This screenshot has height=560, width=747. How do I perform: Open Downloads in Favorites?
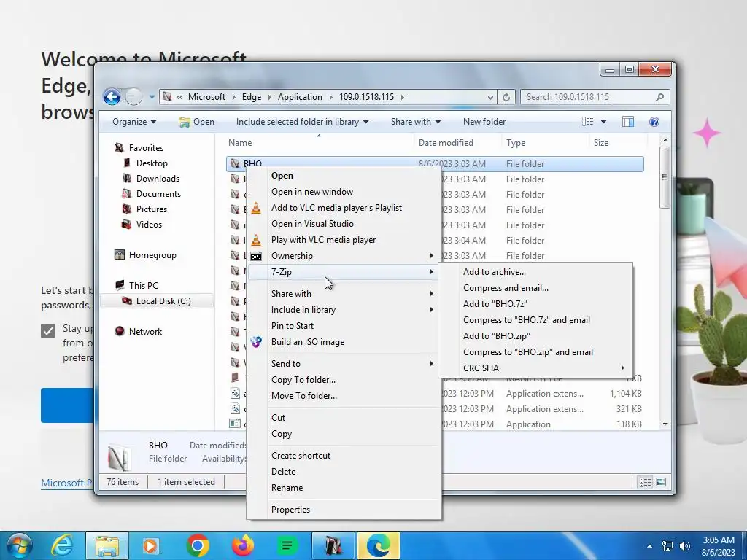(158, 179)
